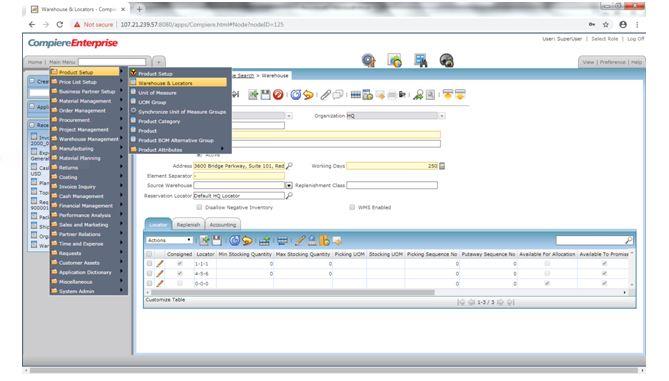Select the row checkbox for locator 1-1-1
Viewport: 669px width, 381px height.
(149, 264)
